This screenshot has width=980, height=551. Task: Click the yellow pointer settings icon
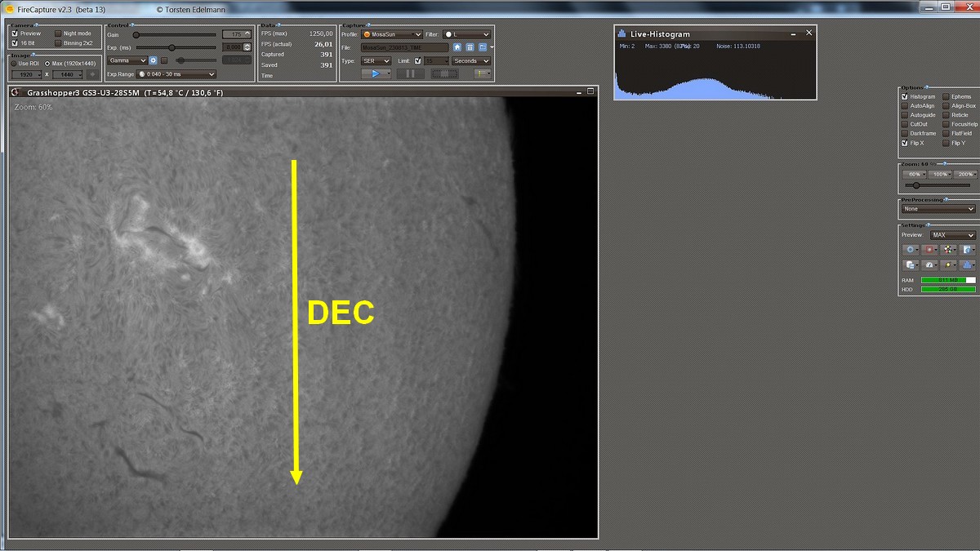click(949, 265)
